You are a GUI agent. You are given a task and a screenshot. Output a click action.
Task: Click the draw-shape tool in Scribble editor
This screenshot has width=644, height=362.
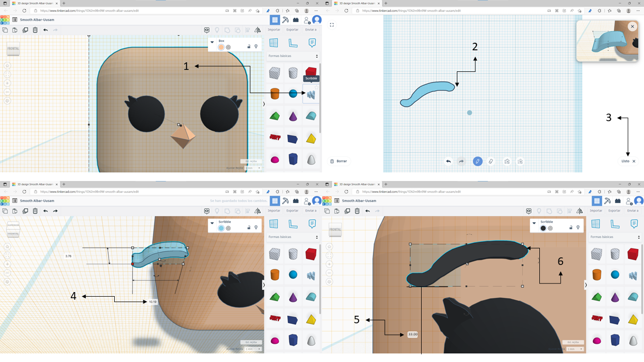tap(507, 161)
